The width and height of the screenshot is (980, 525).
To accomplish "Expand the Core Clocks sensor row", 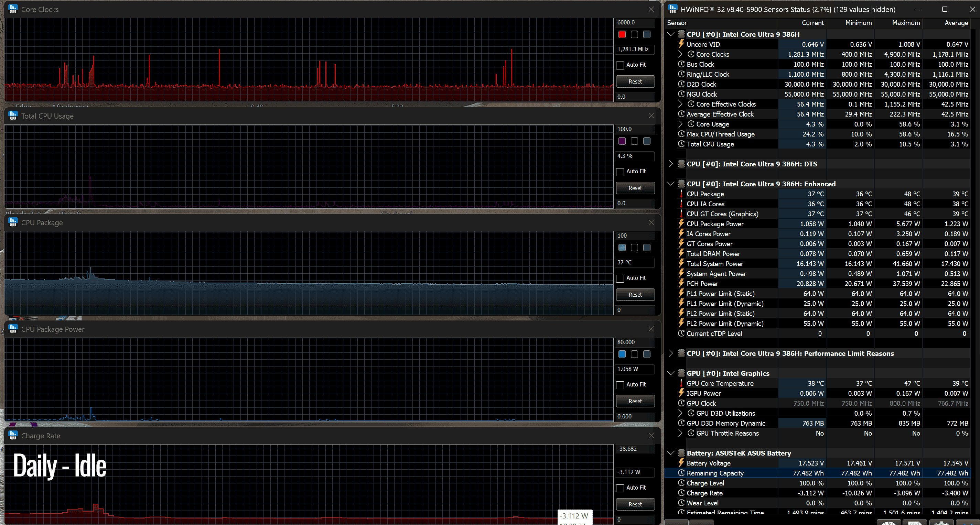I will (x=681, y=54).
